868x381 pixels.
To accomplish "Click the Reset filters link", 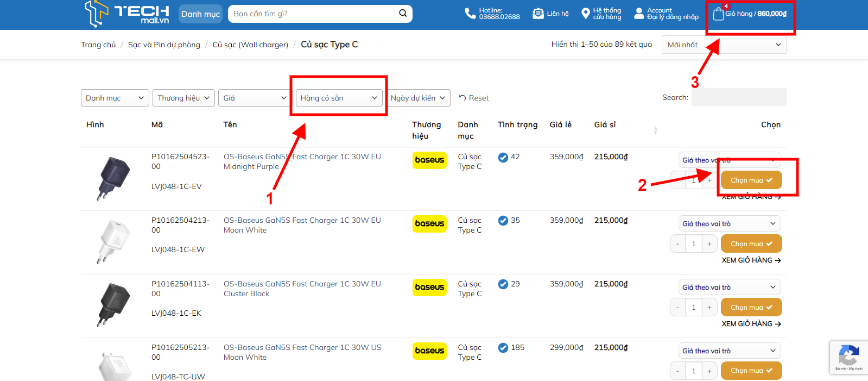I will click(474, 98).
